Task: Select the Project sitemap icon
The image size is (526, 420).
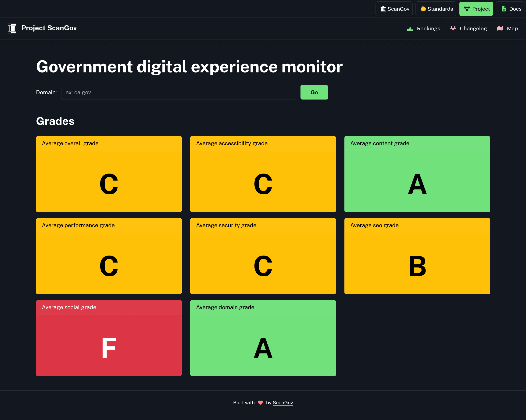Action: (x=466, y=9)
